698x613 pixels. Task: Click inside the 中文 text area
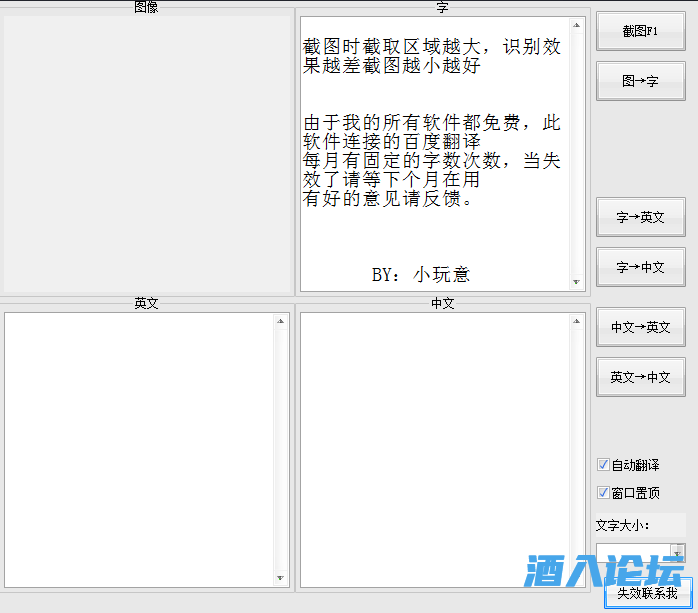(435, 450)
